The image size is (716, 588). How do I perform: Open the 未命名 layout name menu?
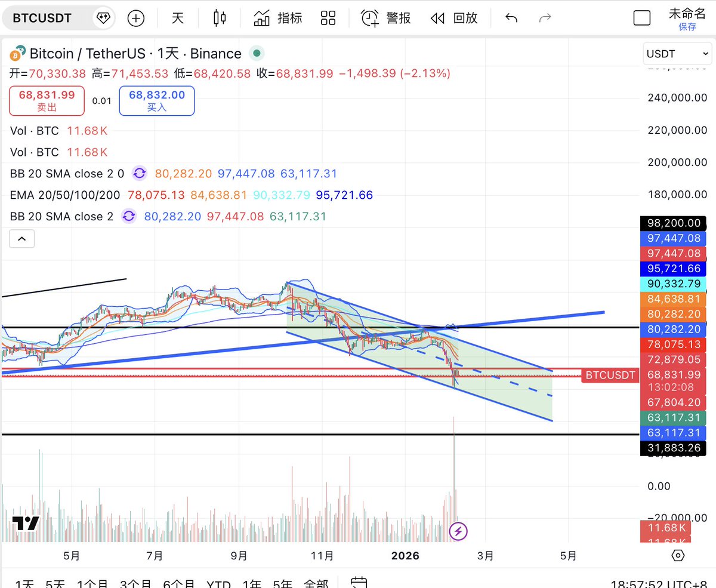coord(687,13)
